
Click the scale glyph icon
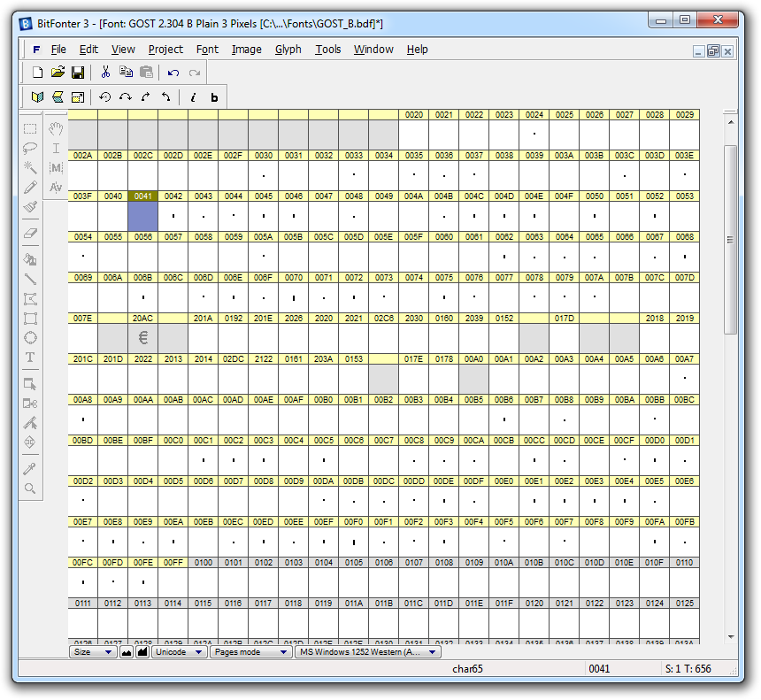78,97
